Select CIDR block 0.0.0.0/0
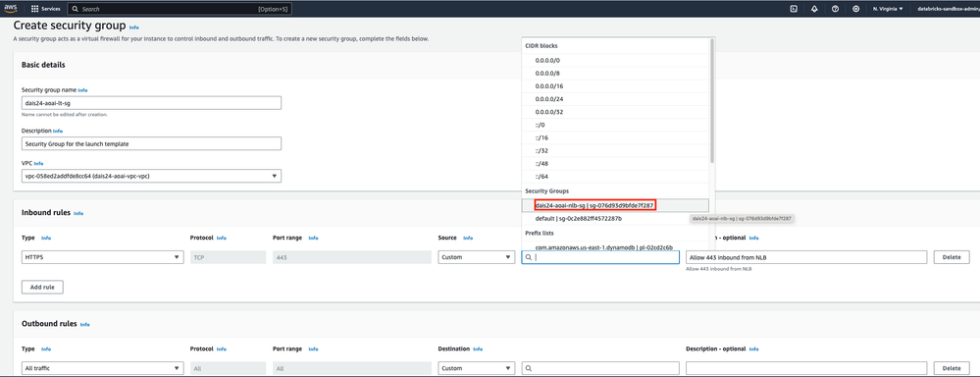 tap(616, 61)
